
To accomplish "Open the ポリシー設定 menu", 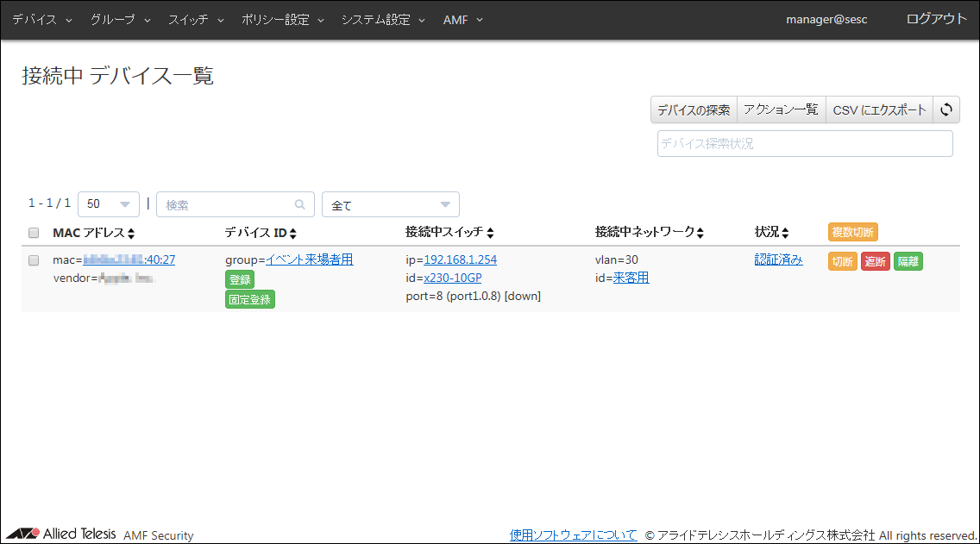I will coord(283,20).
